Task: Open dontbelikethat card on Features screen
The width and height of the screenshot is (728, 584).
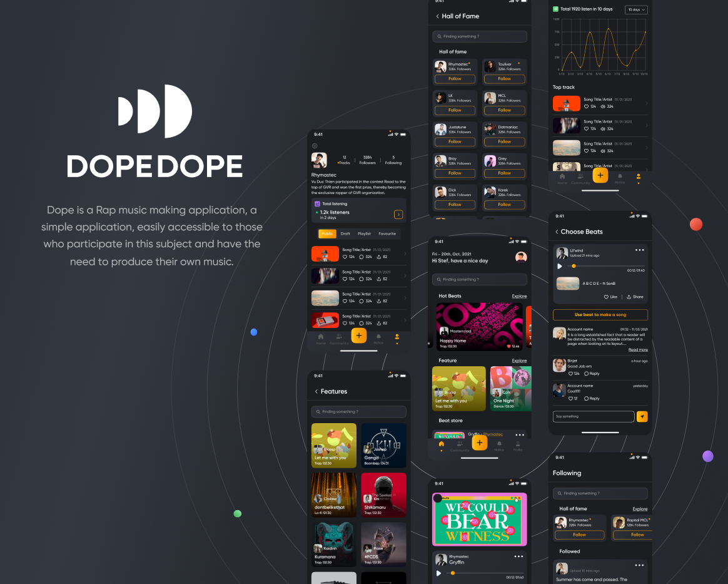Action: [x=334, y=495]
